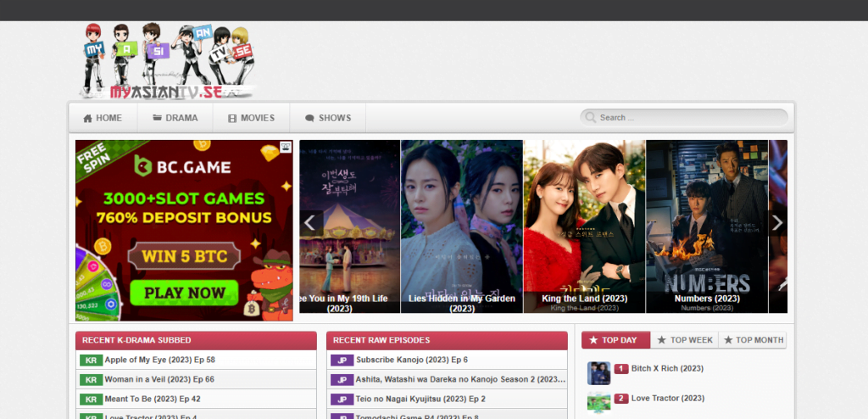The height and width of the screenshot is (419, 868).
Task: Click the Numbers (2023) caption
Action: coord(707,299)
